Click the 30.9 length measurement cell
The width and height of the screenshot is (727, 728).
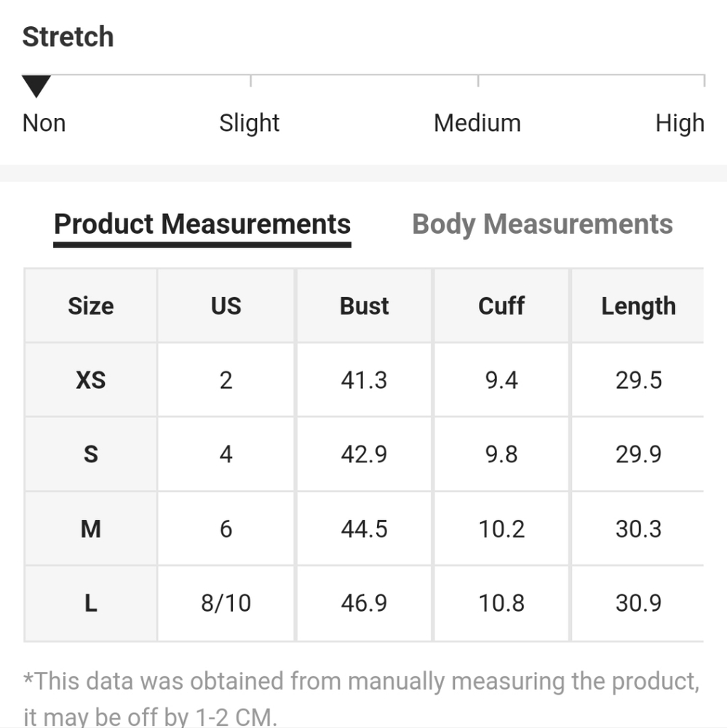(x=638, y=604)
